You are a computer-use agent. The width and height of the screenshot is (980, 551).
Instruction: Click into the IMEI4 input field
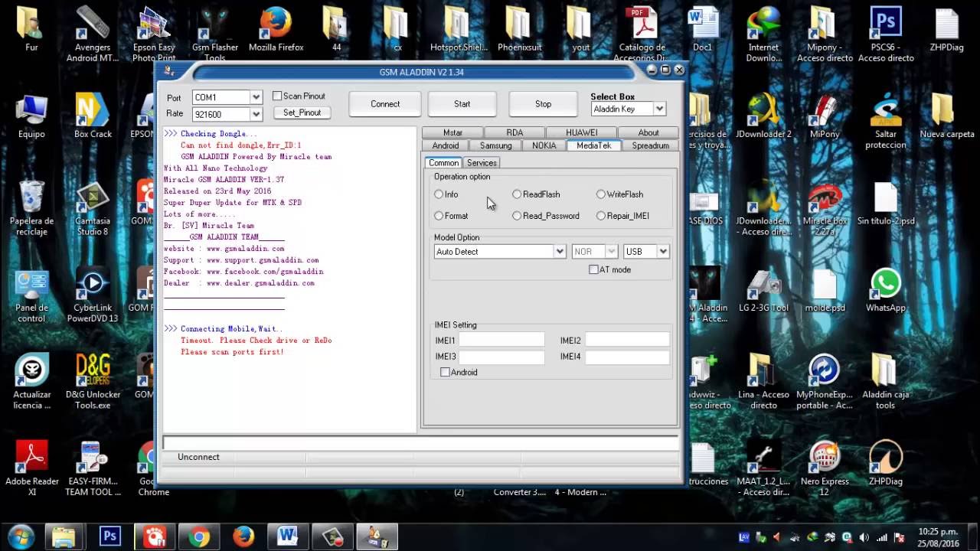[627, 357]
